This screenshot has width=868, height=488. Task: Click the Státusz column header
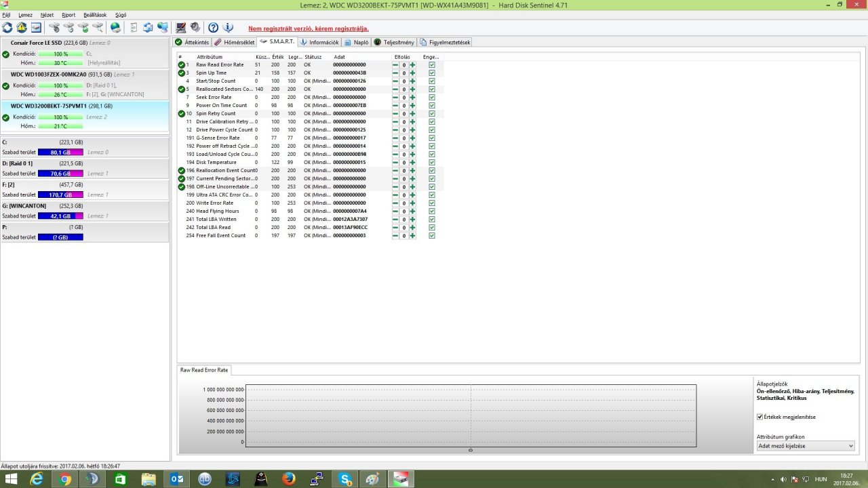click(313, 57)
